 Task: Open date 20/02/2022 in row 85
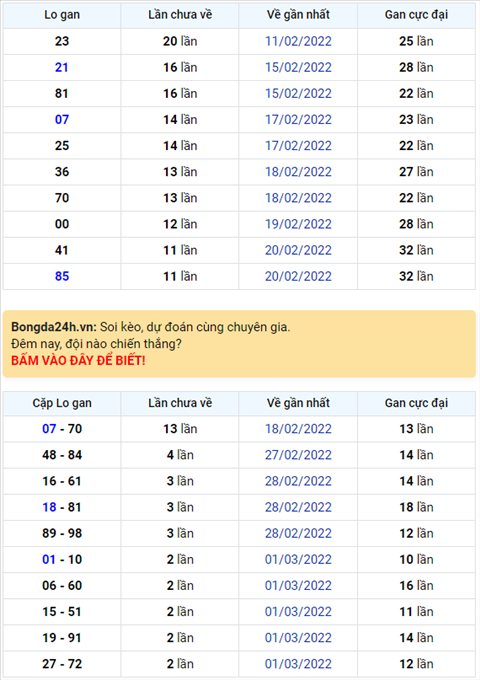coord(298,276)
